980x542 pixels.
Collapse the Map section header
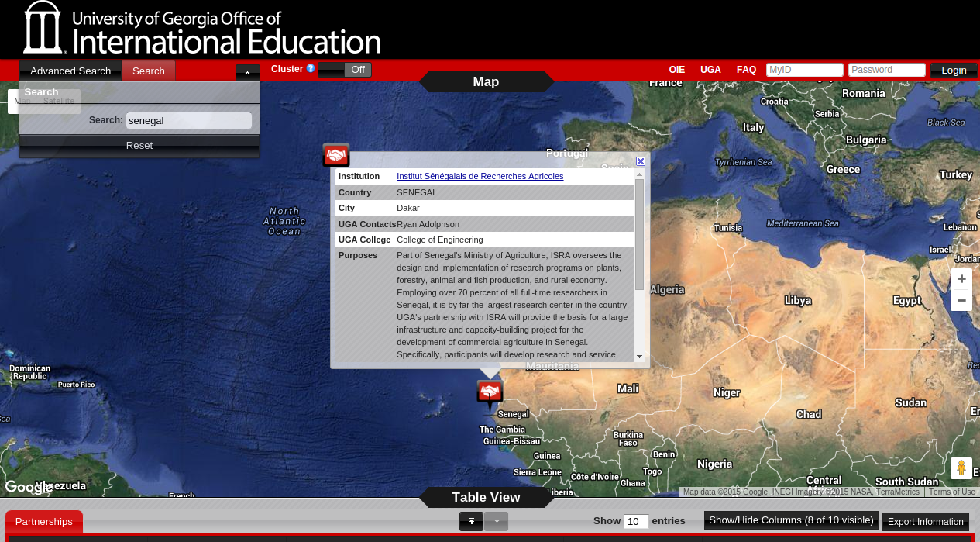pos(487,81)
